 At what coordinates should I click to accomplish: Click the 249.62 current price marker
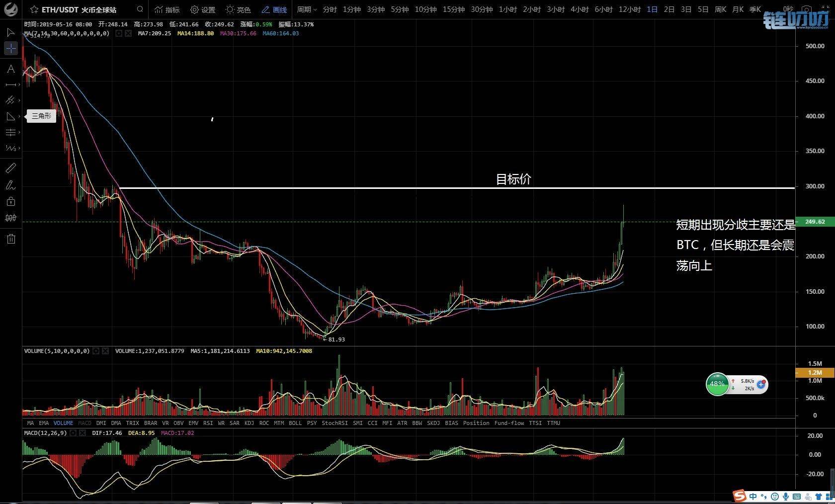point(814,222)
